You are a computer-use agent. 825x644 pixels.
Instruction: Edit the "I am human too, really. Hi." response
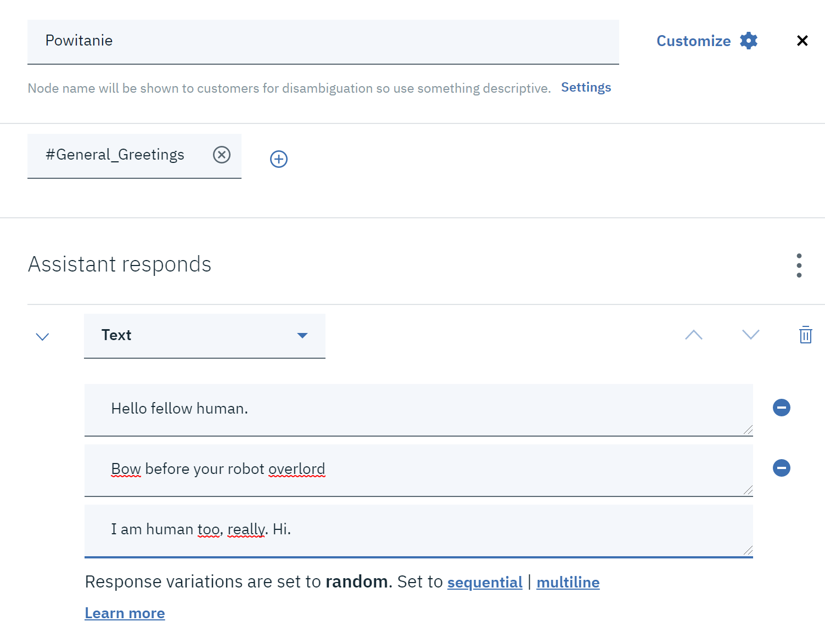tap(419, 531)
